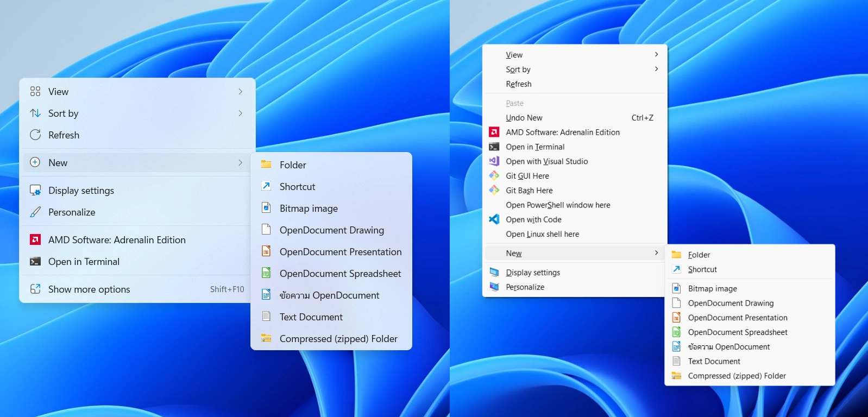This screenshot has width=868, height=417.
Task: Select Open with Code entry
Action: [575, 219]
